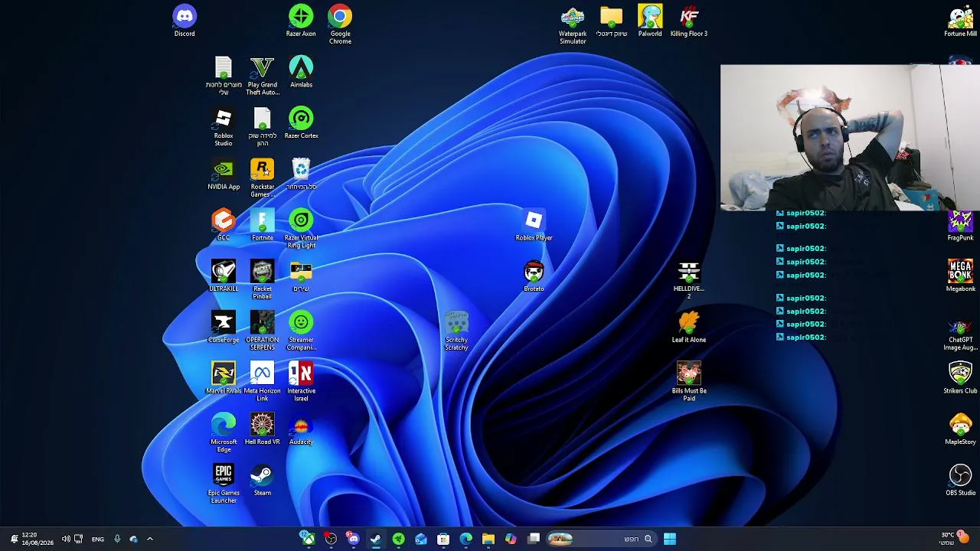This screenshot has height=551, width=980.
Task: Select the Palworld desktop icon
Action: [650, 21]
